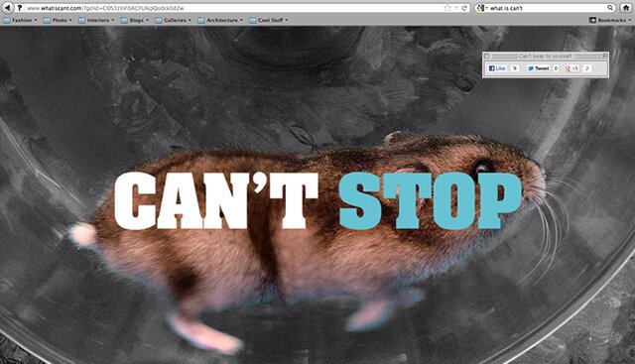Go to the home page icon
The width and height of the screenshot is (635, 364).
click(x=626, y=8)
